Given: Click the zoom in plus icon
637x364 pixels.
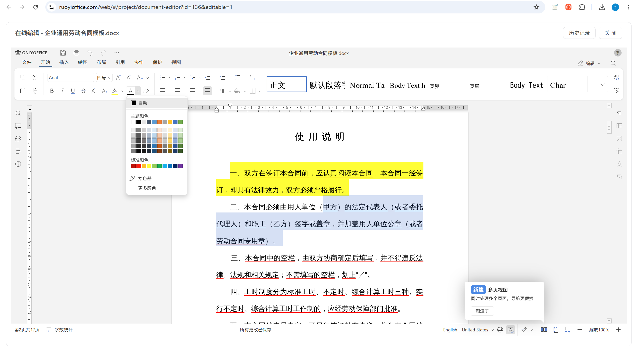Looking at the screenshot, I should (x=619, y=330).
